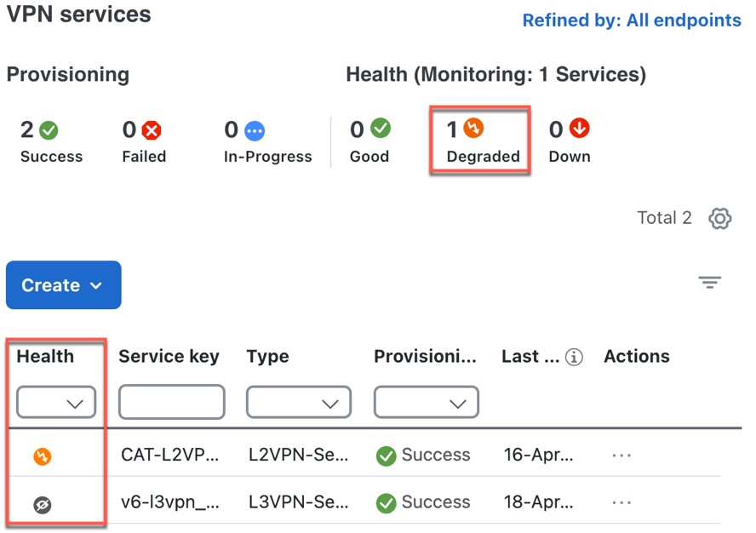This screenshot has width=756, height=533.
Task: Filter by Failed provisioning counter
Action: [144, 142]
